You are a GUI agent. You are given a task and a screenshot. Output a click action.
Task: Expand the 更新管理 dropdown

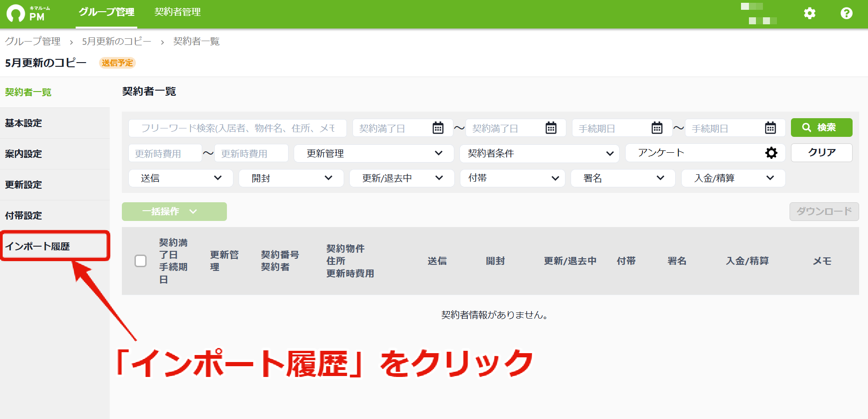374,153
